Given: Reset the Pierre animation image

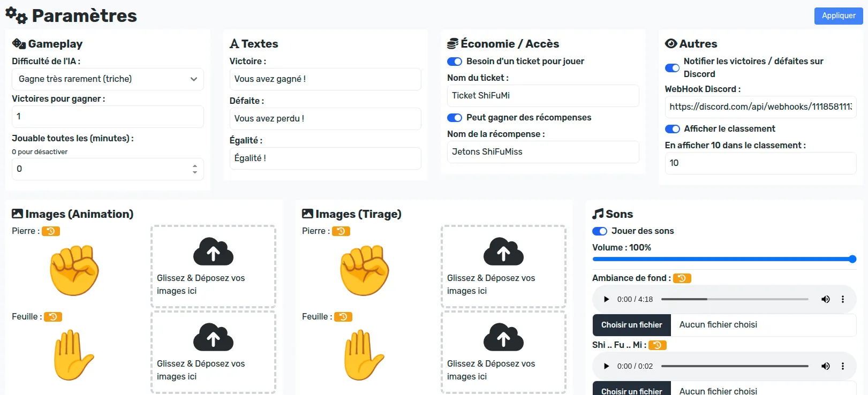Looking at the screenshot, I should (51, 231).
